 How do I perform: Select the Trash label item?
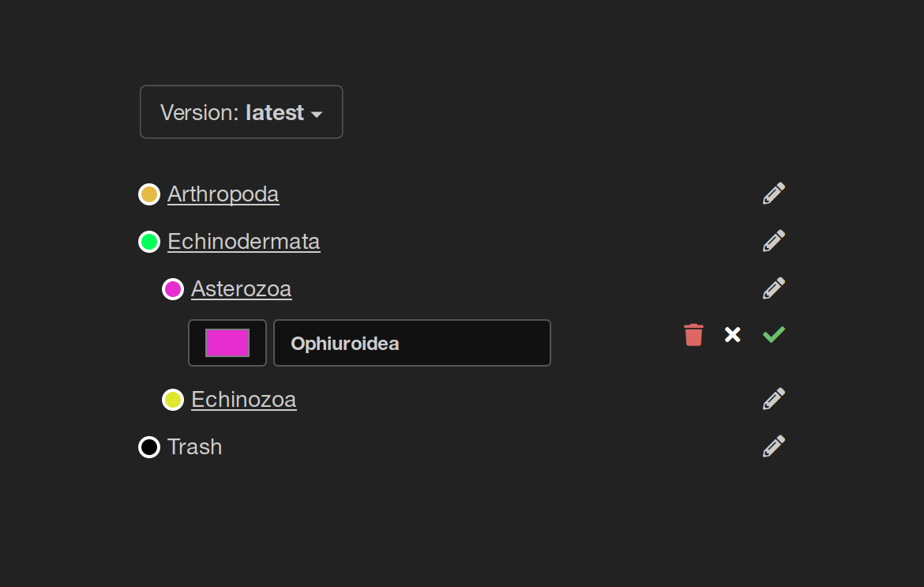click(x=194, y=447)
